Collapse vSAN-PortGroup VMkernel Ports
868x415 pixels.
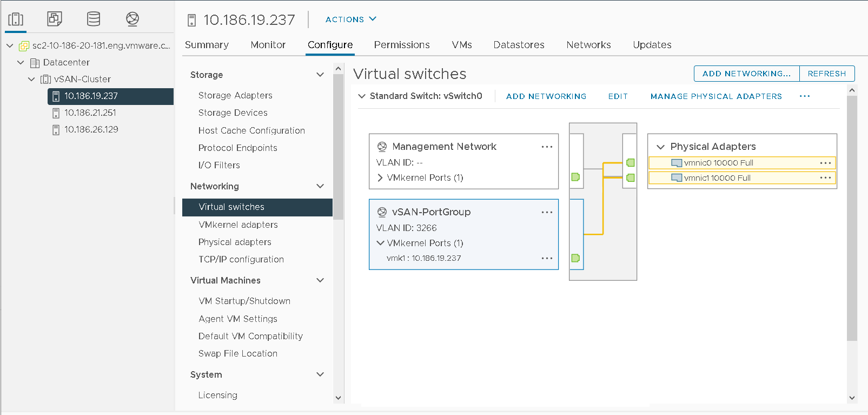(x=380, y=243)
